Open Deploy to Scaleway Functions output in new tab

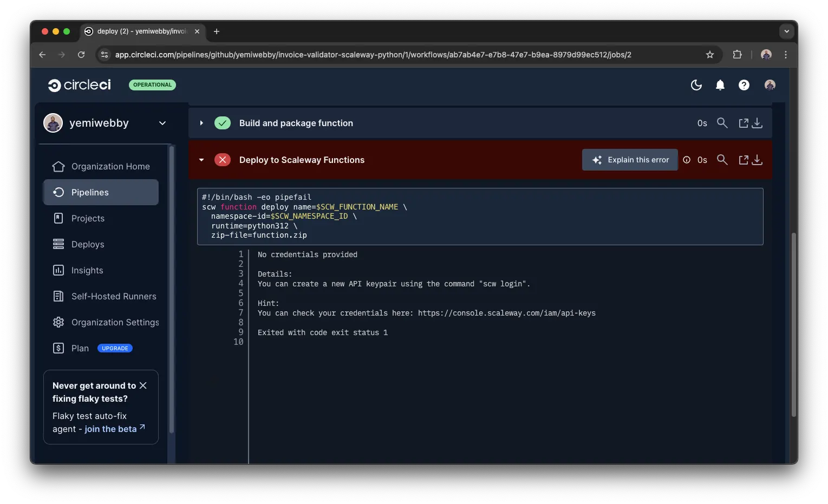pos(744,160)
